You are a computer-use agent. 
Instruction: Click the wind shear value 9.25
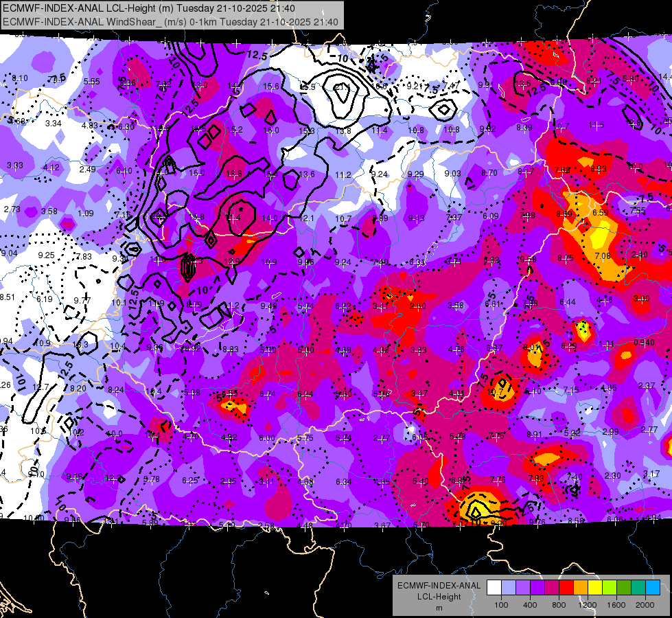[x=46, y=255]
